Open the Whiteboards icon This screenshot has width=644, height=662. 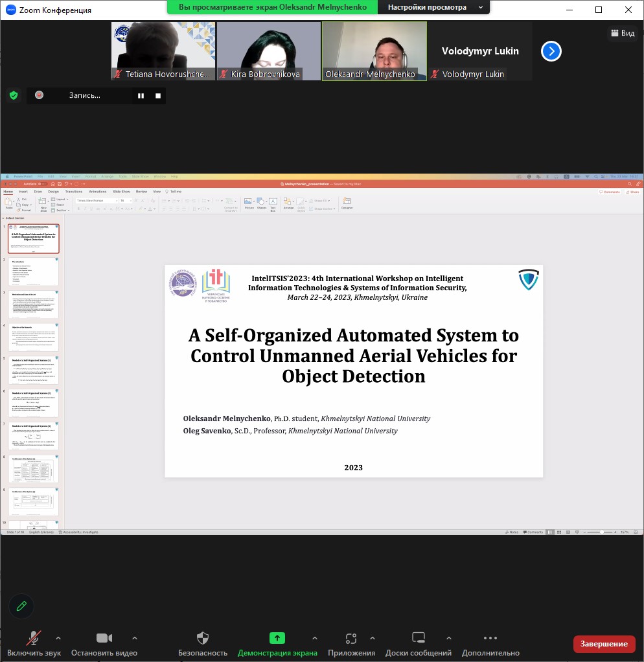[419, 638]
